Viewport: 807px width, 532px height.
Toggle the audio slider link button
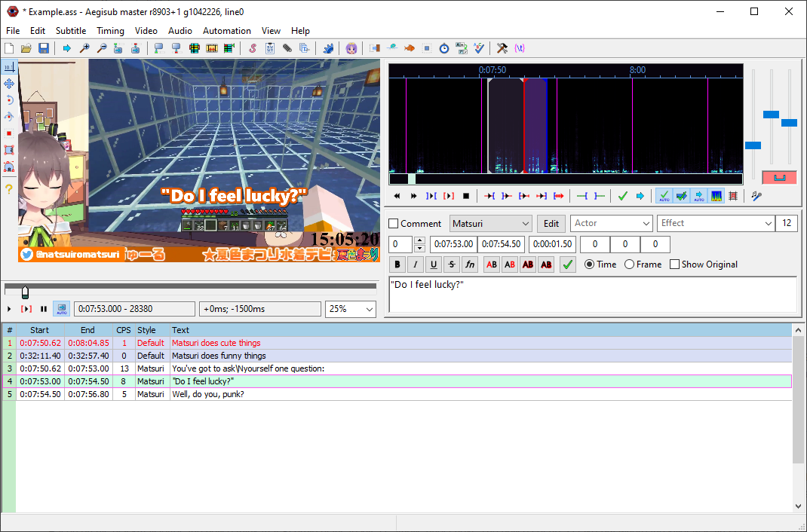pos(779,178)
